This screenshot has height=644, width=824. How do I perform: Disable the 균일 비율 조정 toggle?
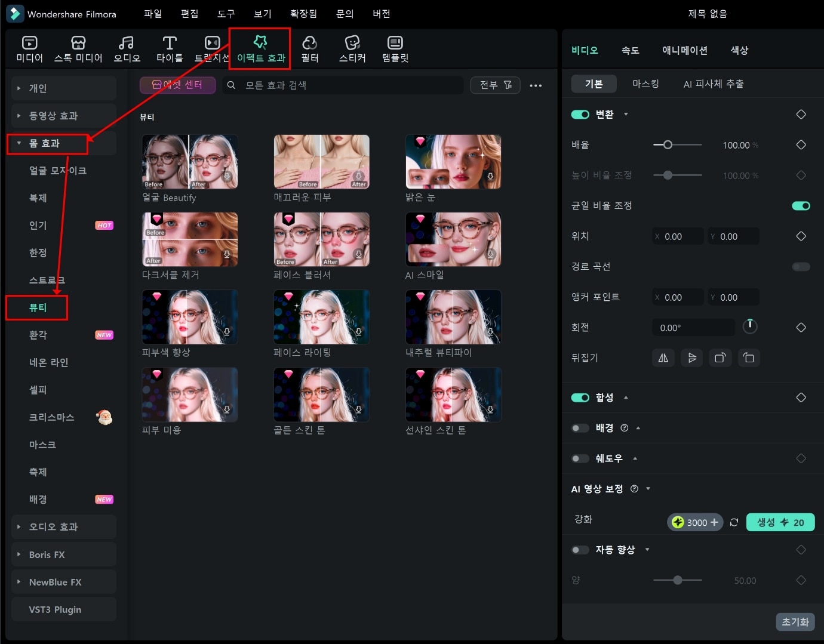tap(800, 206)
